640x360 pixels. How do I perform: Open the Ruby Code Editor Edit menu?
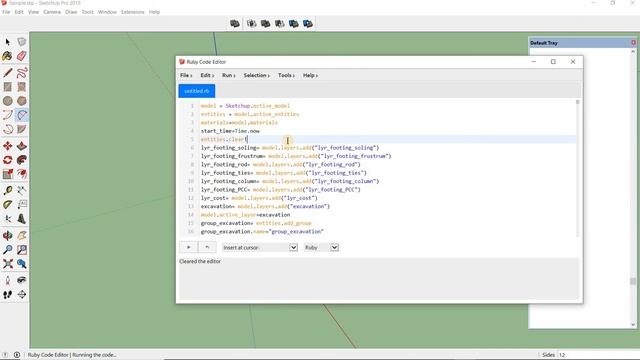pyautogui.click(x=207, y=76)
